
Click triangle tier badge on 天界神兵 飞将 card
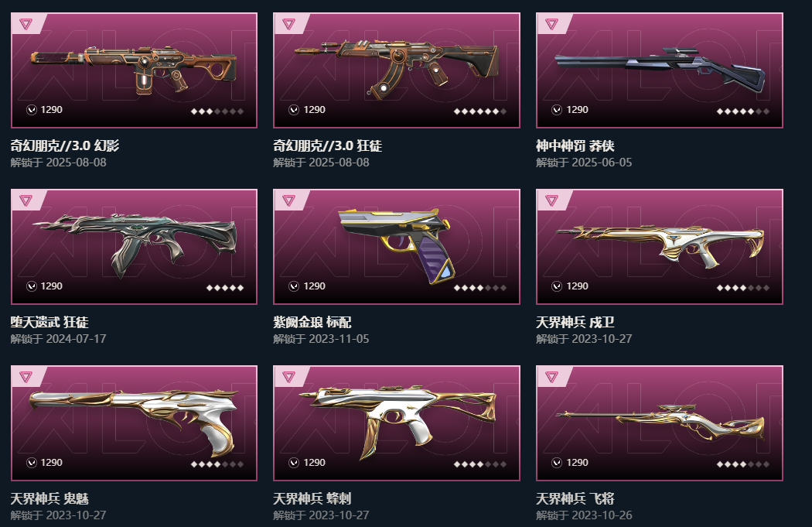[551, 377]
